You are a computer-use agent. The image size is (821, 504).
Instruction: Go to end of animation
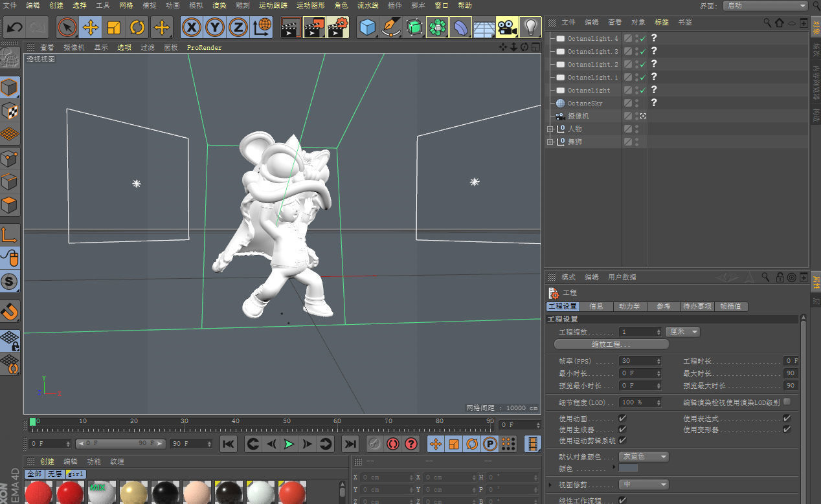click(x=350, y=444)
